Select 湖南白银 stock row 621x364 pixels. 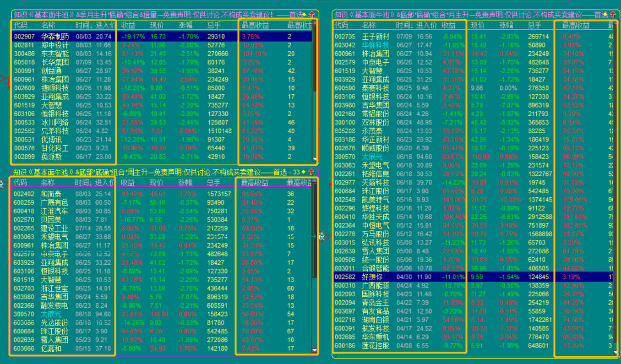pyautogui.click(x=474, y=320)
